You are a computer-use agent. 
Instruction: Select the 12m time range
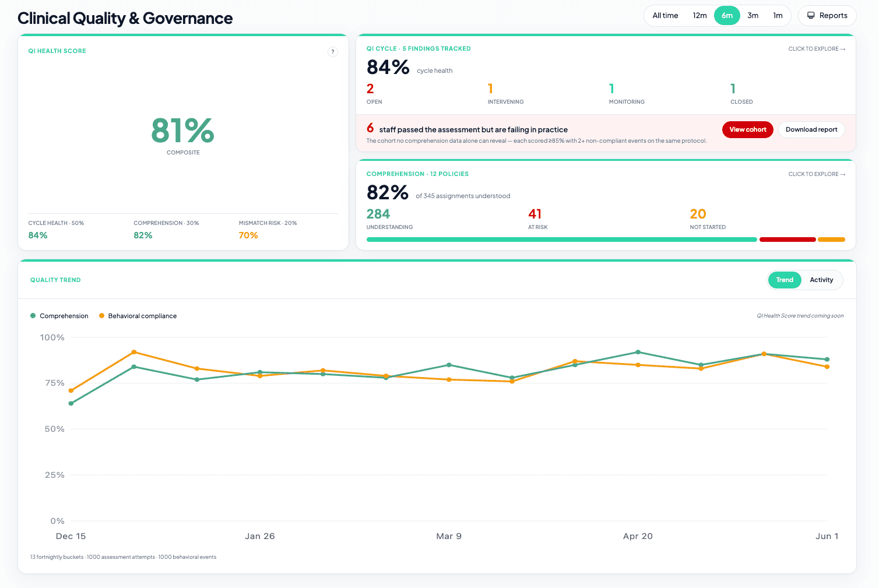[x=699, y=16]
